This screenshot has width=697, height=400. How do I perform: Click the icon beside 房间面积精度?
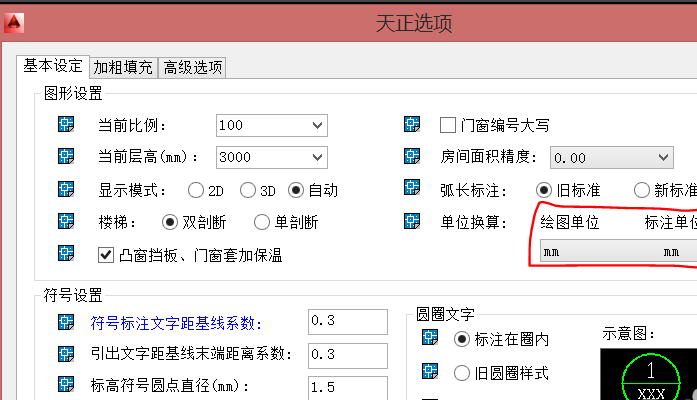coord(412,156)
